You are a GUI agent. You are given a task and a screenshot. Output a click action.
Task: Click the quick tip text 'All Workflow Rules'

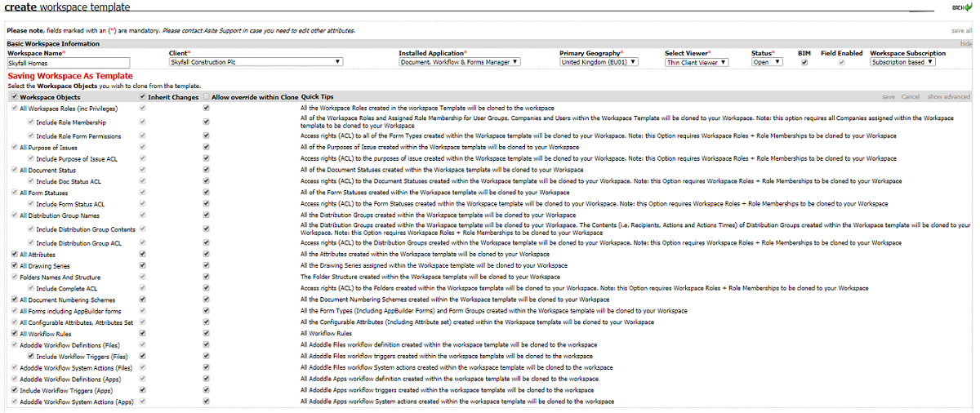tap(326, 334)
